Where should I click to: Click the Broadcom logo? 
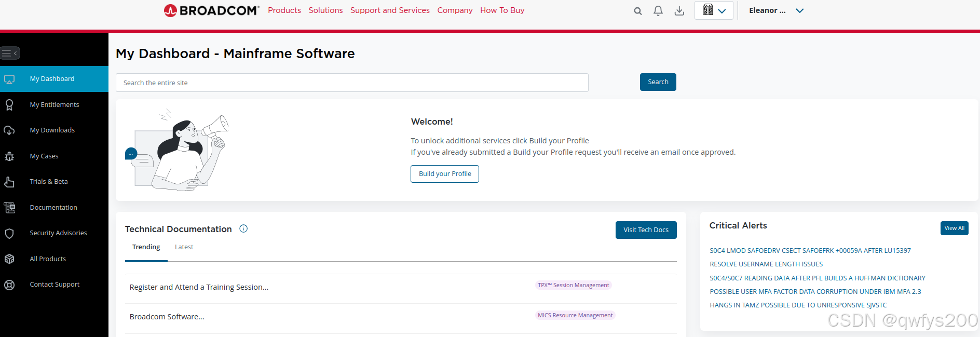pos(211,10)
